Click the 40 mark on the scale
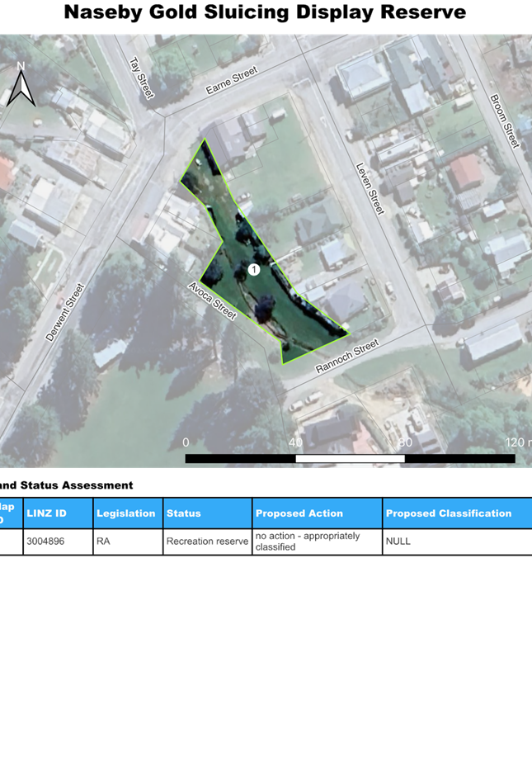 pos(295,442)
